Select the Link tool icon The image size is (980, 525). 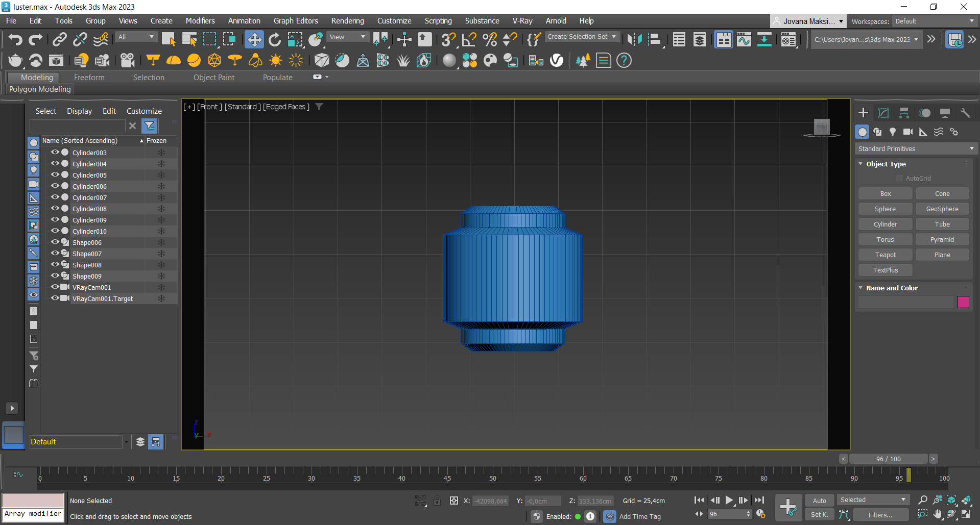tap(60, 39)
